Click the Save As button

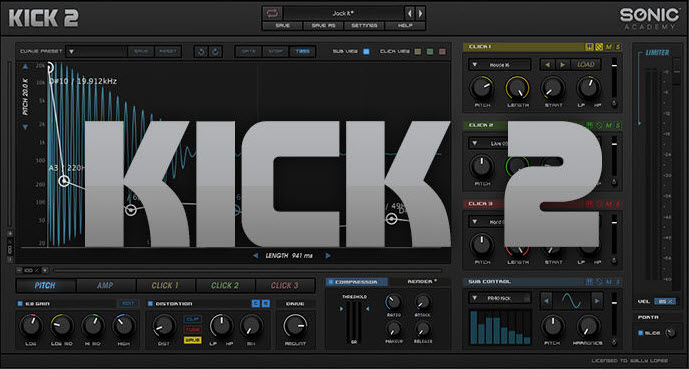323,25
